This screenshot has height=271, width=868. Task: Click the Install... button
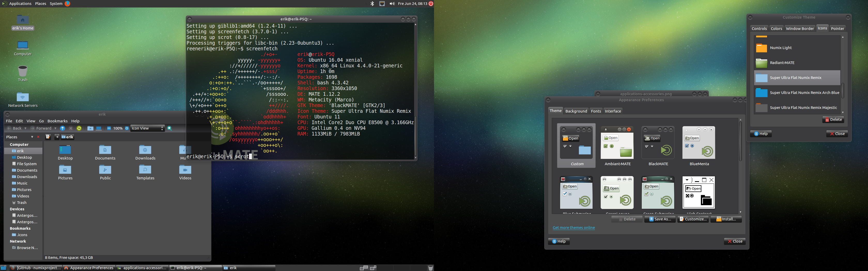[726, 219]
